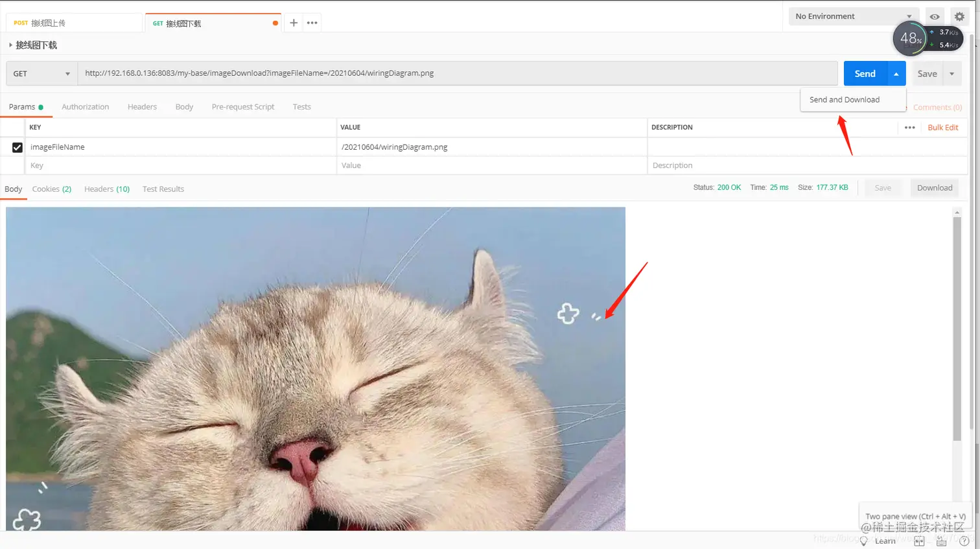The width and height of the screenshot is (980, 549).
Task: Show the response Body tab
Action: pyautogui.click(x=14, y=189)
